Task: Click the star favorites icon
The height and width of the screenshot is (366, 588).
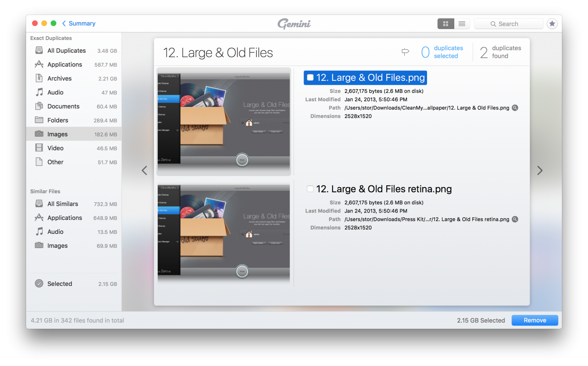Action: [x=552, y=24]
